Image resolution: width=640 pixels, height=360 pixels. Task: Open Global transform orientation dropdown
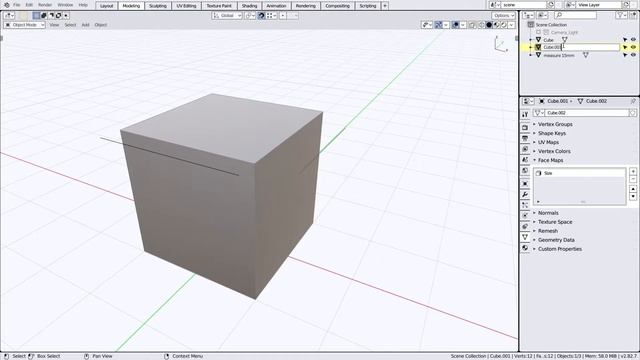(x=227, y=16)
